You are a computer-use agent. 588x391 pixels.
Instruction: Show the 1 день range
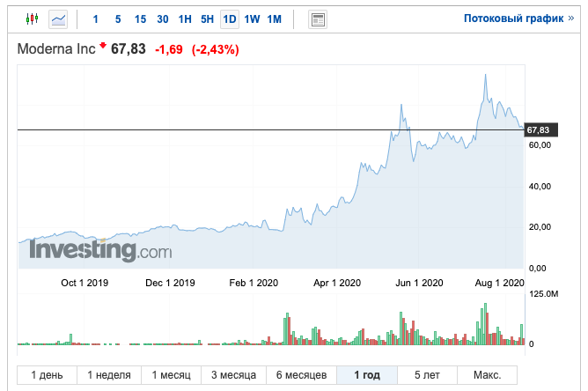click(x=47, y=375)
